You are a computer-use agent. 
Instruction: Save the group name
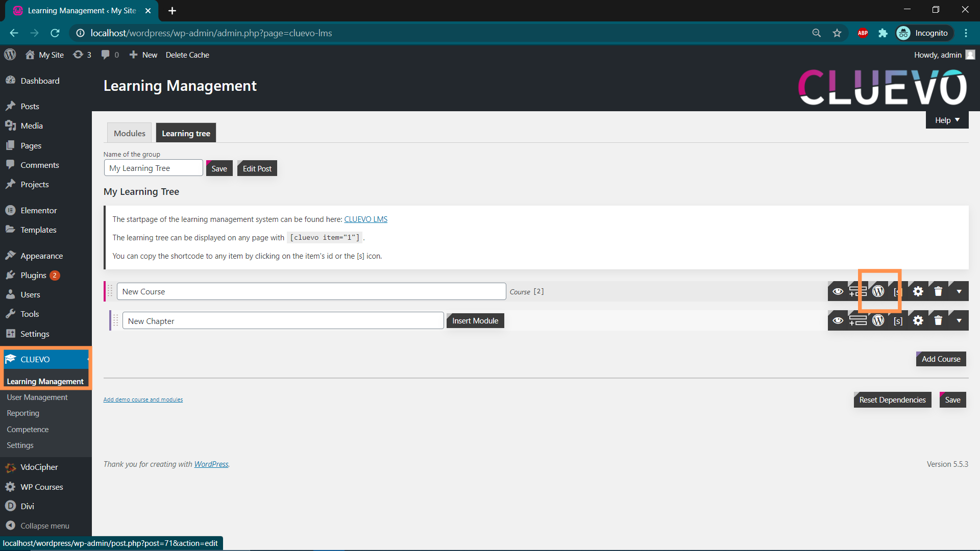click(219, 168)
